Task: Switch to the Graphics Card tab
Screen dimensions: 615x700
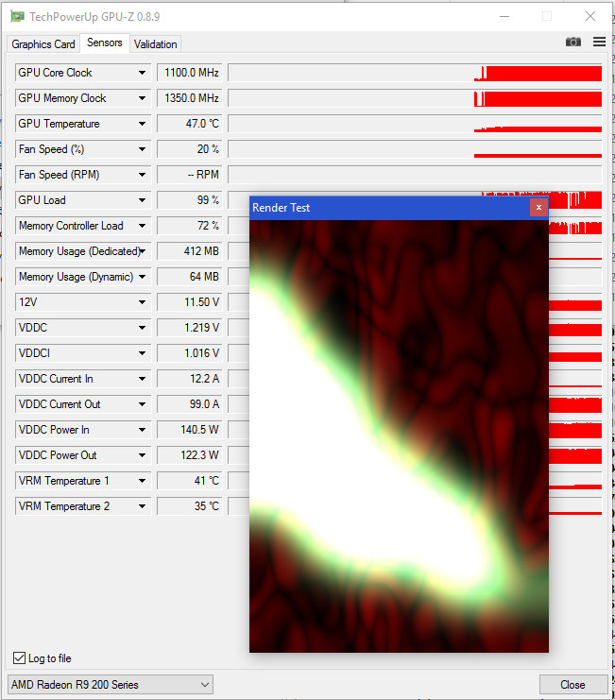Action: pyautogui.click(x=43, y=44)
